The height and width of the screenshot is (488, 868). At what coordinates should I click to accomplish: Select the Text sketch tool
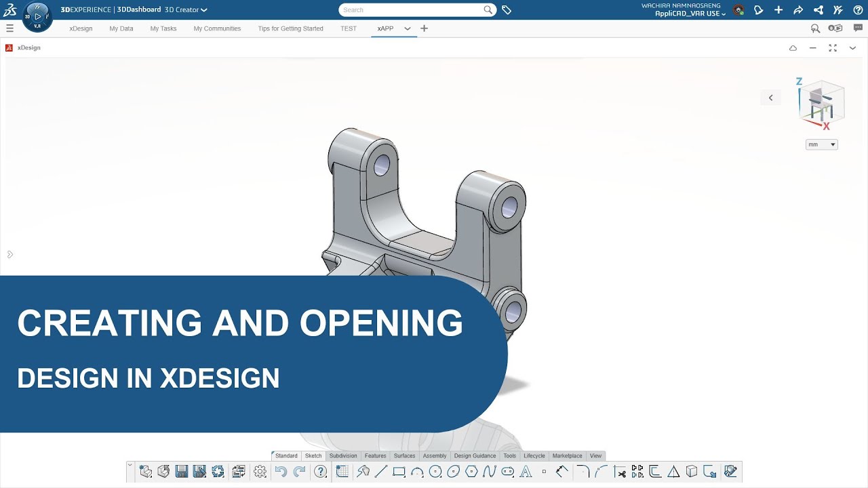coord(527,472)
